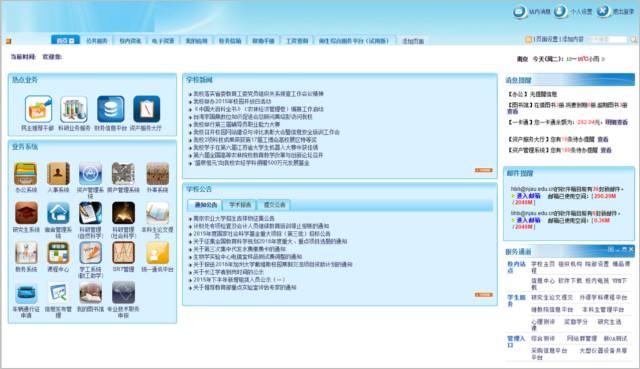Open the 研究生系统 graduation cap icon
640x369 pixels.
pos(26,213)
